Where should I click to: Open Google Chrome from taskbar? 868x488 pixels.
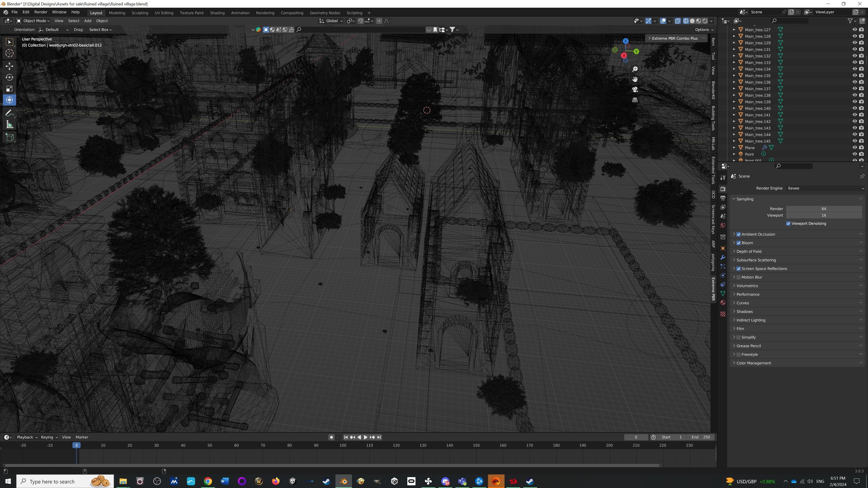208,481
